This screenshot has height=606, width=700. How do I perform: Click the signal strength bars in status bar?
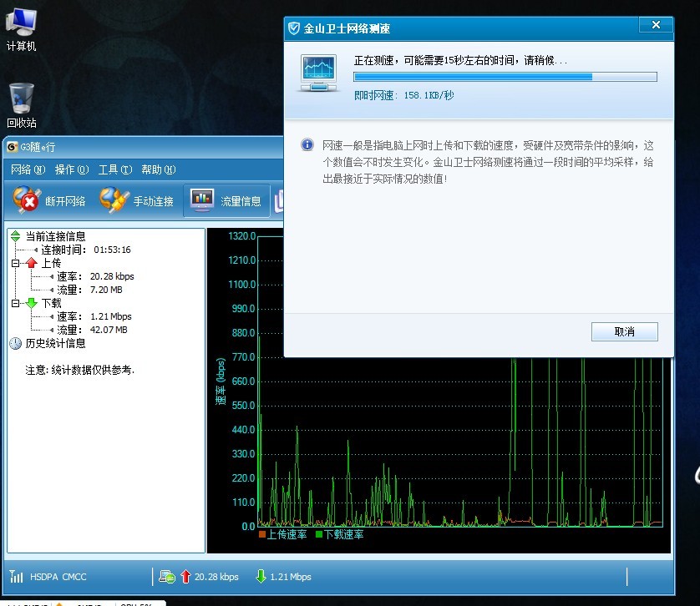point(16,577)
